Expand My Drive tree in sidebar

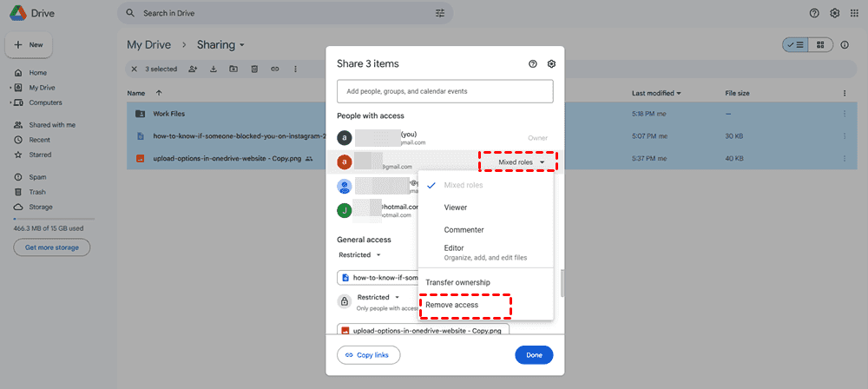10,88
